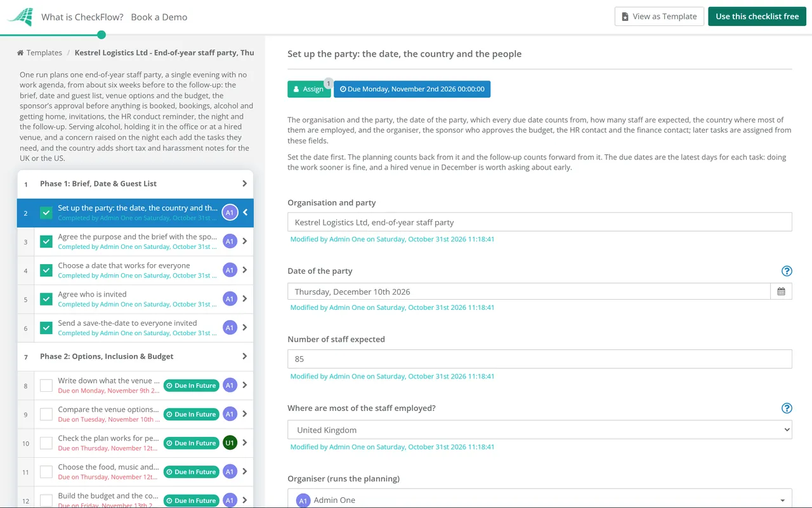
Task: Uncheck the 'Set up the party' task checkbox
Action: [x=46, y=213]
